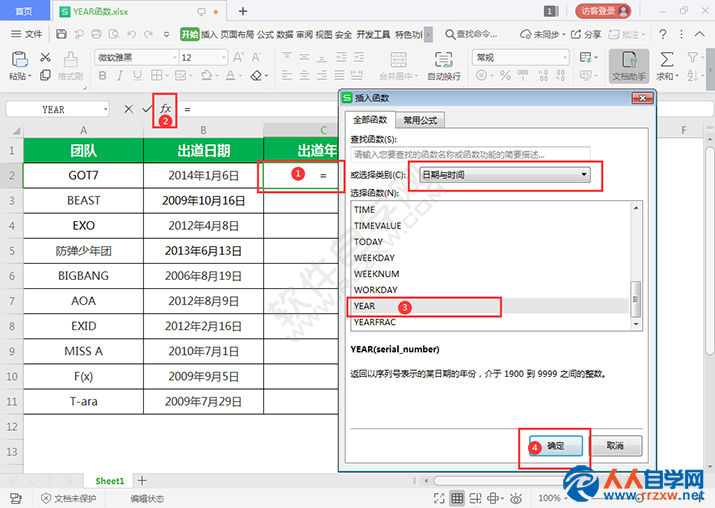Open the category dropdown 日期与时间

504,175
